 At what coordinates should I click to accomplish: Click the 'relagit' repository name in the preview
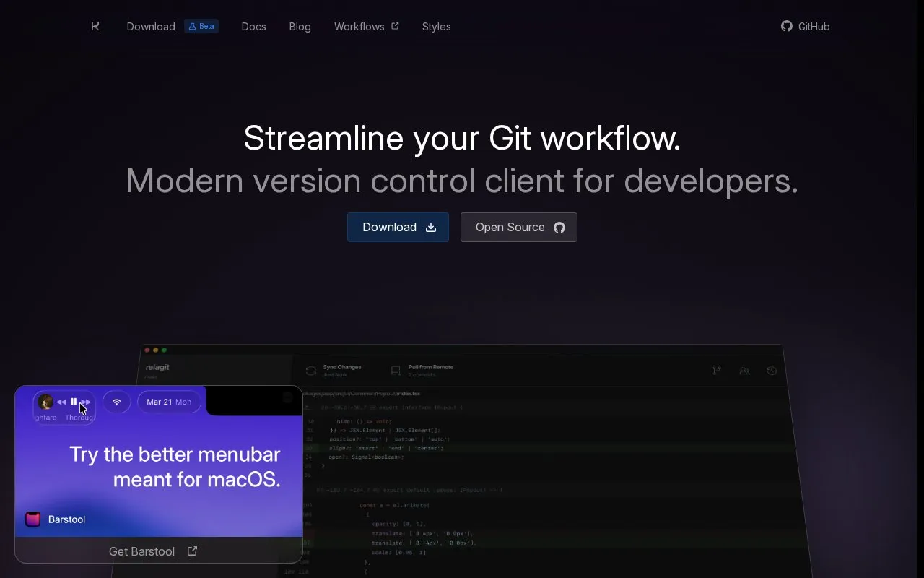[157, 367]
